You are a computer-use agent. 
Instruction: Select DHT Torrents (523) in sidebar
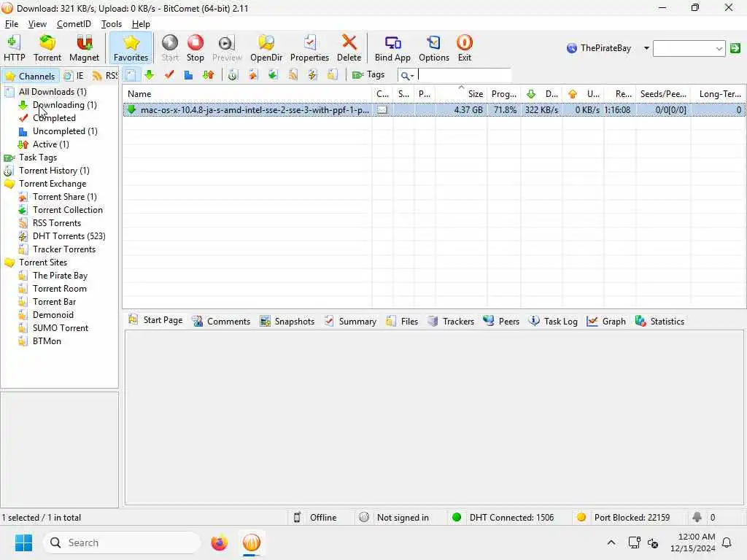pos(69,236)
